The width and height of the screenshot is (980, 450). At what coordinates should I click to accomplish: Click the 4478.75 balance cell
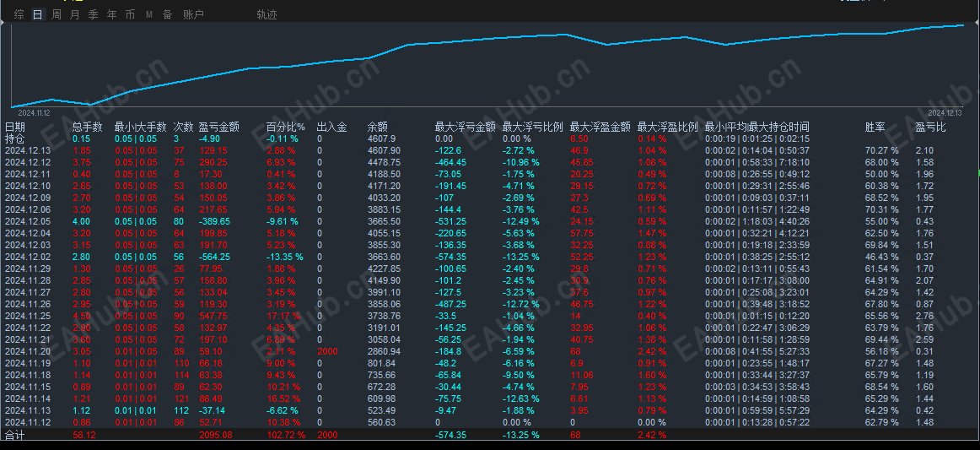pos(384,162)
